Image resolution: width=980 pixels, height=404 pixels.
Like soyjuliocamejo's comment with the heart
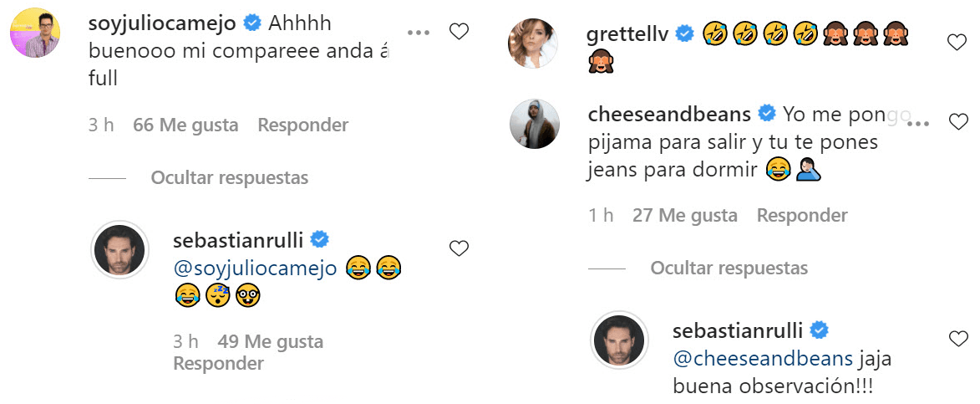point(459,33)
